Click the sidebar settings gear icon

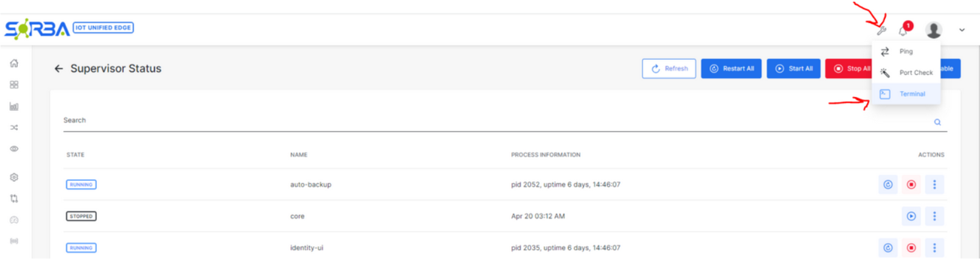coord(14,177)
